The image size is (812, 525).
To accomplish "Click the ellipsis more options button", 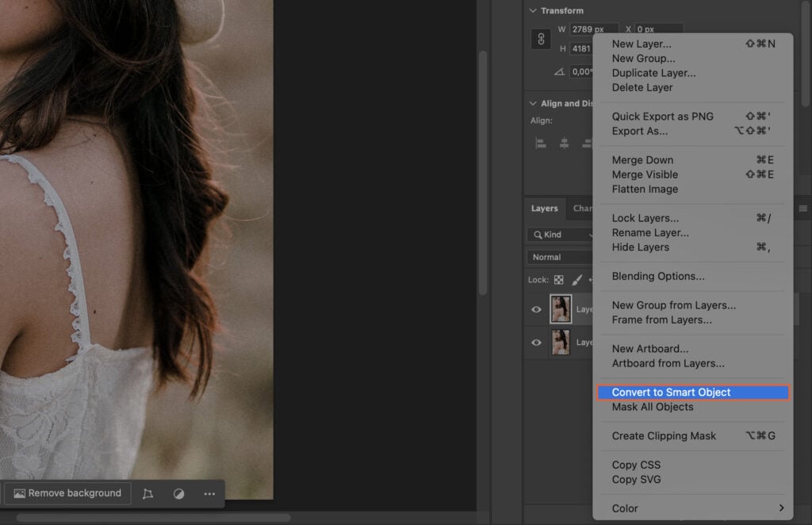I will click(x=209, y=492).
